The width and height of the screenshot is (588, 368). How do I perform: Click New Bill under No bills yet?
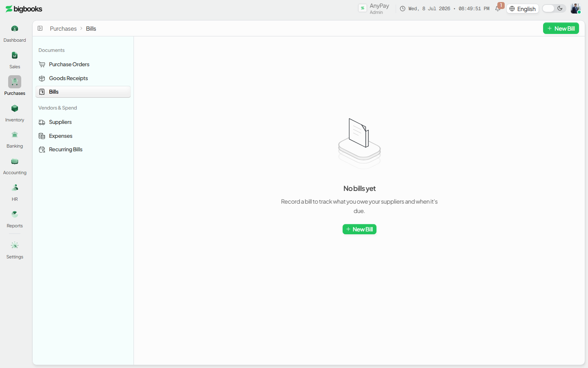click(359, 229)
